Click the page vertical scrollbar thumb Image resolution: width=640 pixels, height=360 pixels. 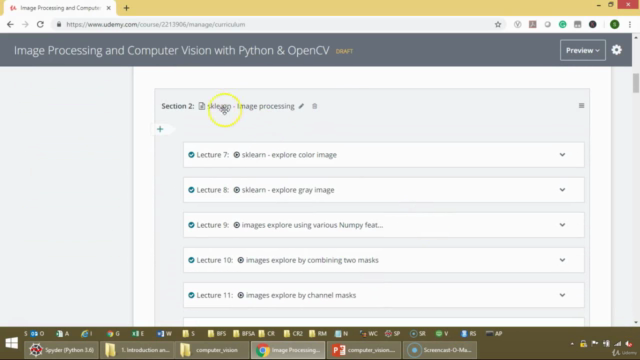click(x=636, y=83)
